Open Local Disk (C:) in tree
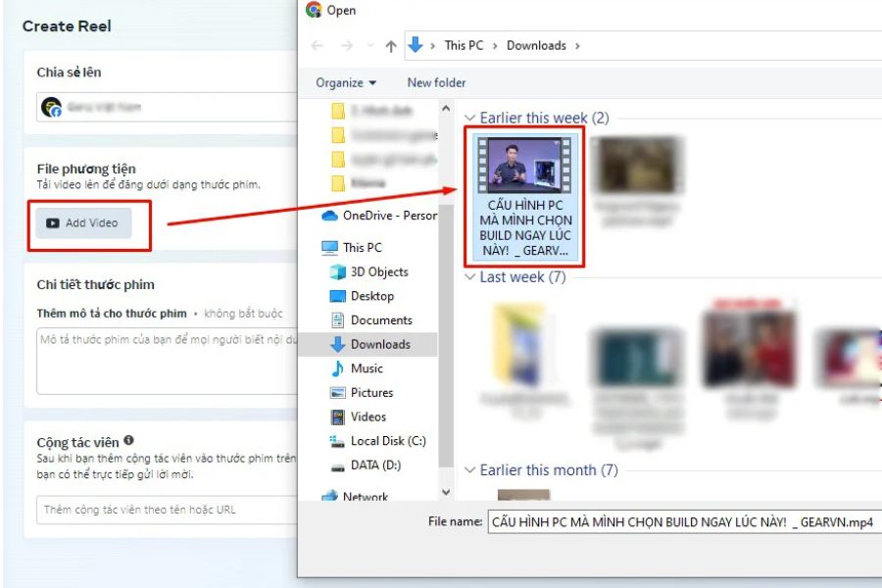This screenshot has width=882, height=588. 377,441
